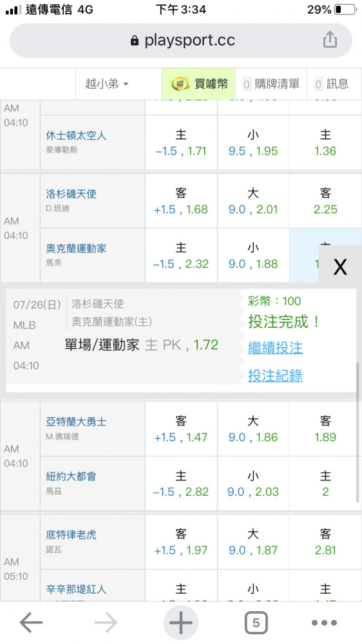Open a new tab with plus button

pyautogui.click(x=181, y=623)
